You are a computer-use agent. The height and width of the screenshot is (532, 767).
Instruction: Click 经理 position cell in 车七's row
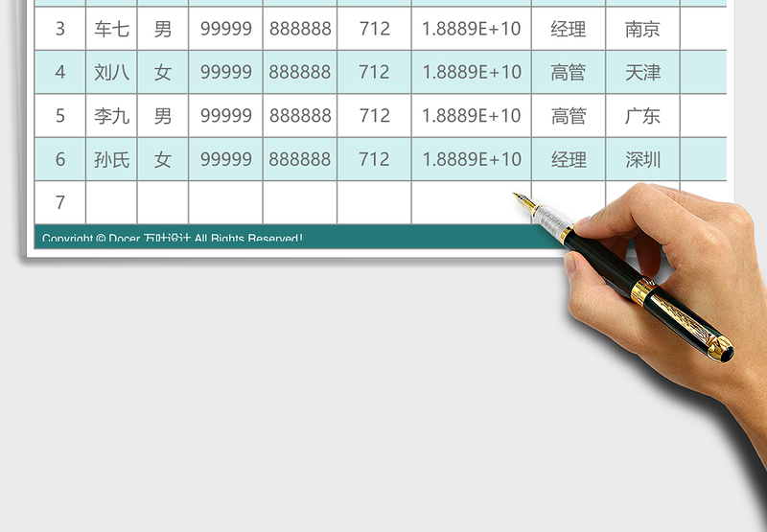click(x=569, y=29)
